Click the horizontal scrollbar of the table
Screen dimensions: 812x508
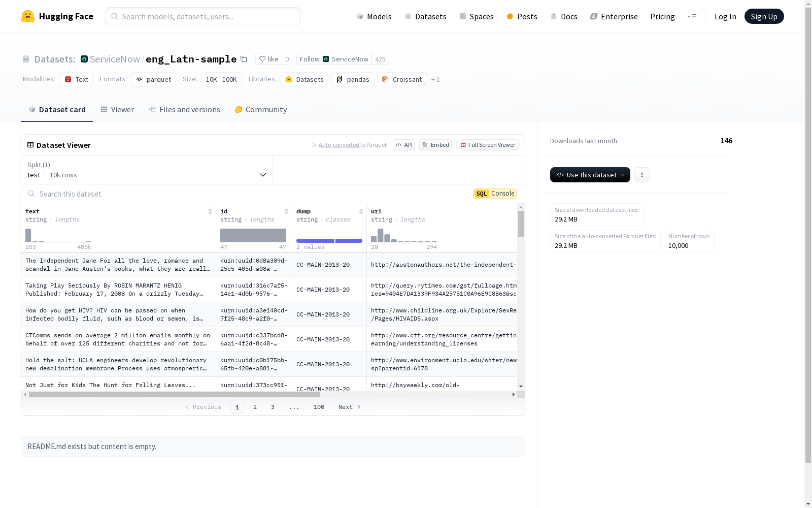pyautogui.click(x=175, y=394)
